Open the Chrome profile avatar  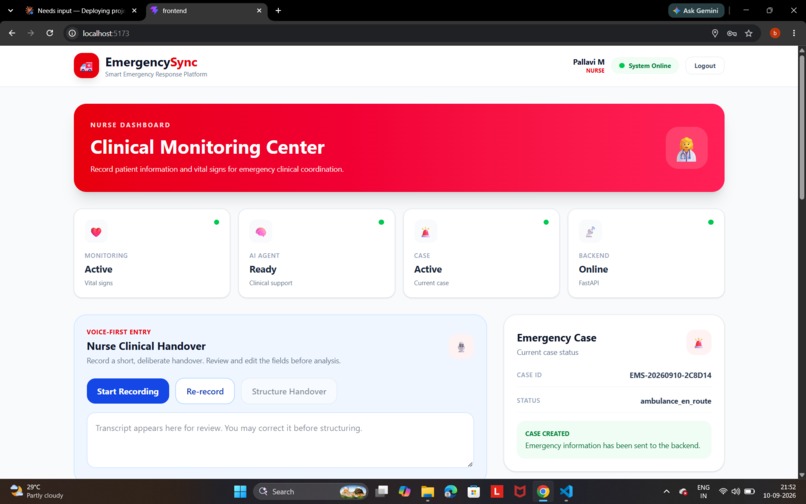click(x=775, y=33)
